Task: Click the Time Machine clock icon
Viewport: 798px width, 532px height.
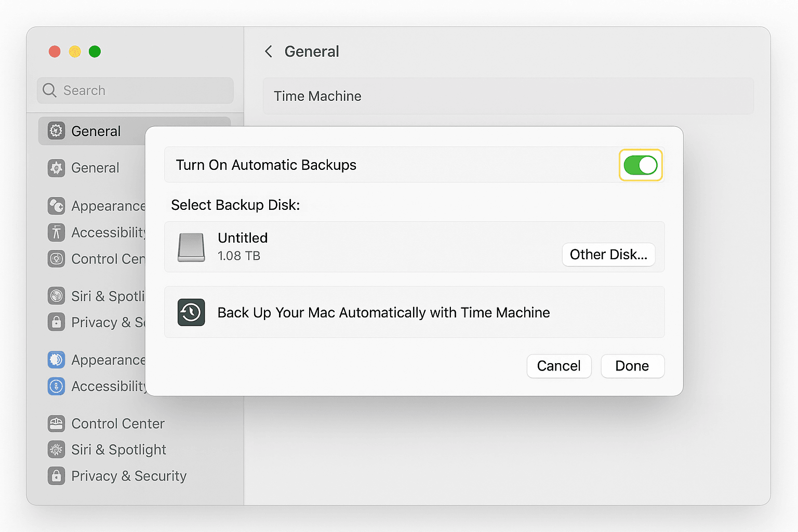Action: 191,312
